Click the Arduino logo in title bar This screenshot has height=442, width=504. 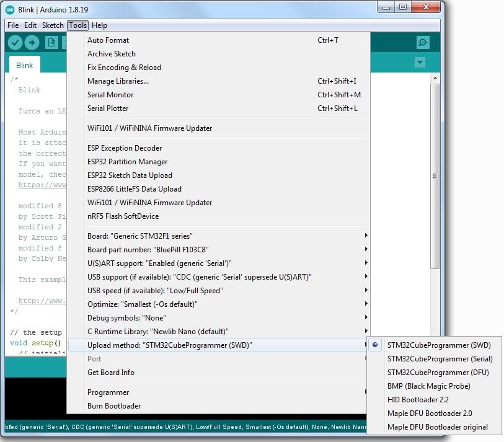10,10
